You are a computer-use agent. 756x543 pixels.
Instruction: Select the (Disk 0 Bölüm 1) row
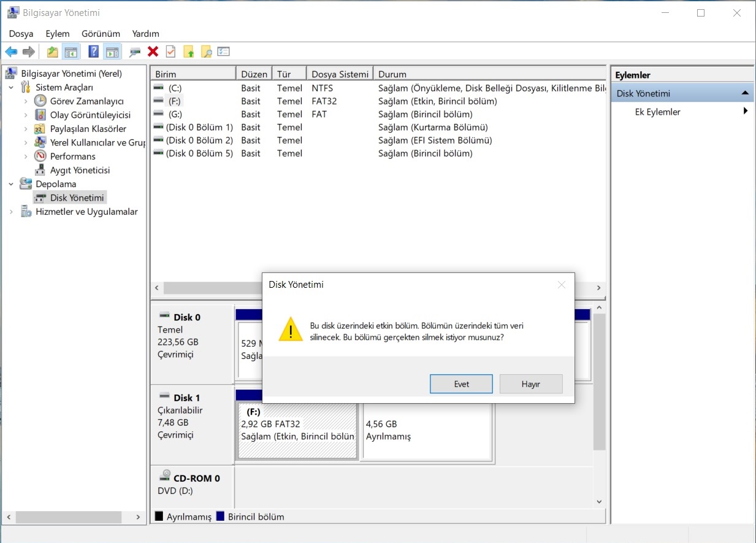(379, 128)
